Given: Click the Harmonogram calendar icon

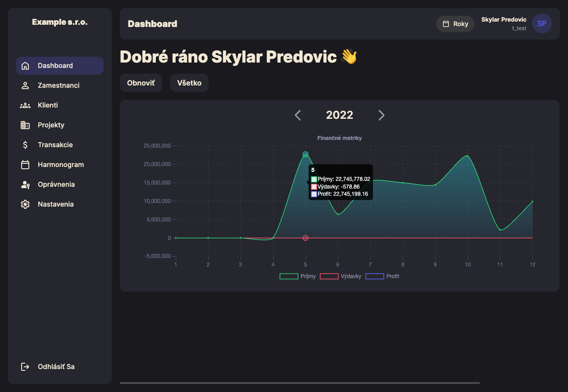Looking at the screenshot, I should pos(25,165).
